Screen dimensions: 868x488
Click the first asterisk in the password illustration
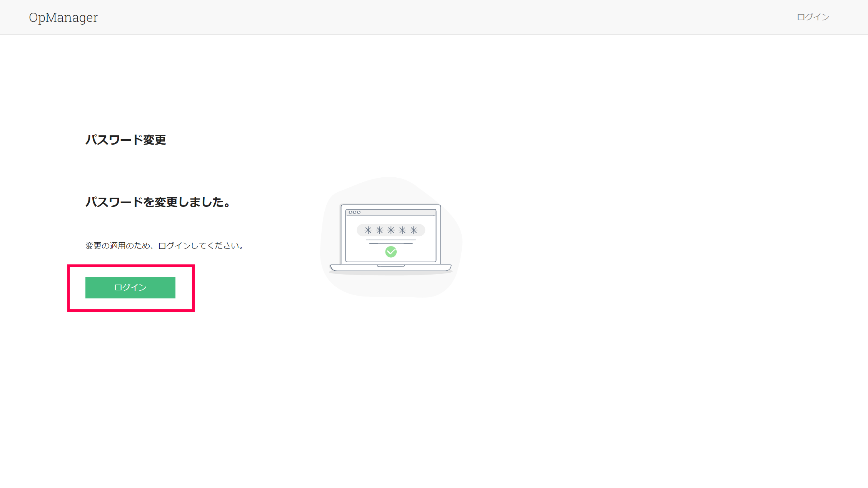(x=368, y=230)
